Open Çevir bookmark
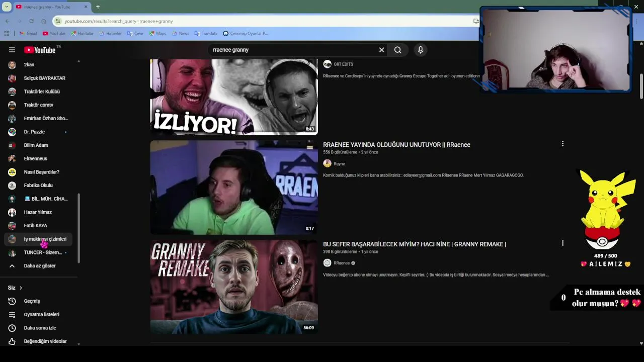This screenshot has width=644, height=362. (x=135, y=34)
